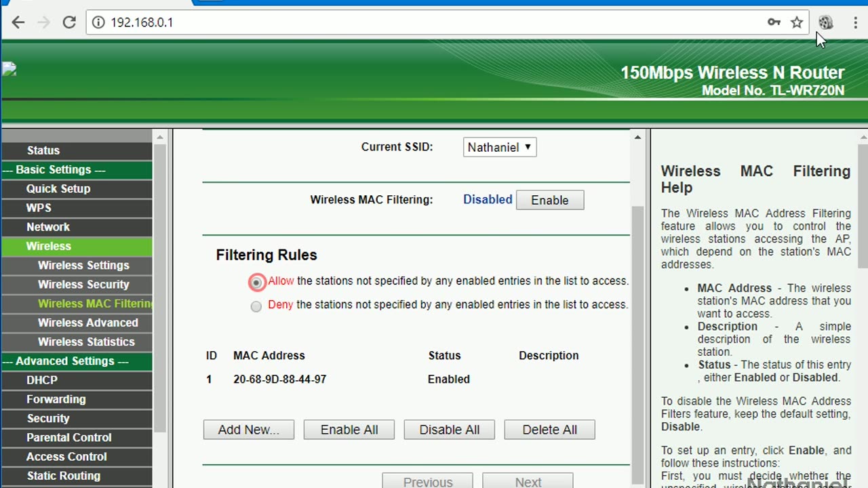Click the Status column header
Screen dimensions: 868x488
(x=444, y=356)
